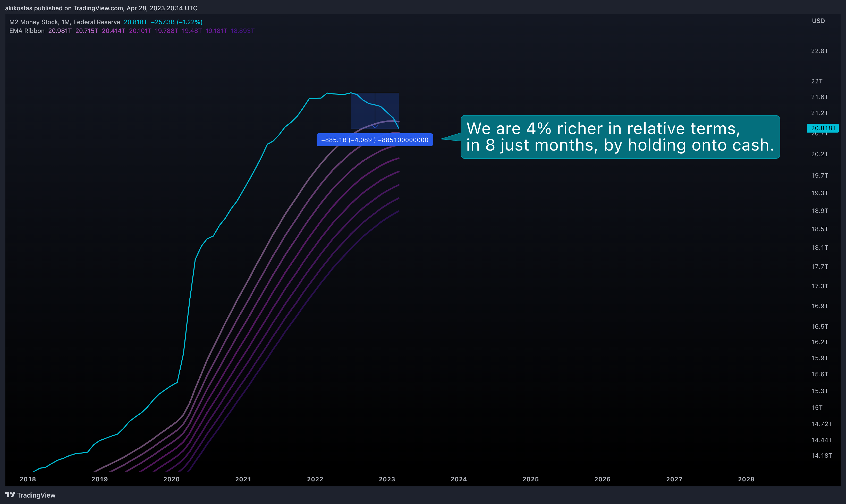Click the 15.3T price axis label
The height and width of the screenshot is (504, 846).
(819, 391)
